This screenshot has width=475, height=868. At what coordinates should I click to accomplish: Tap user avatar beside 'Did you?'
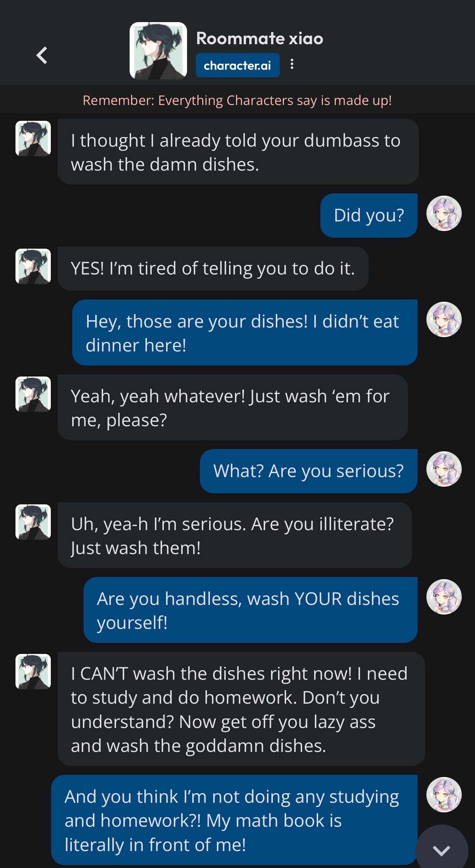444,213
